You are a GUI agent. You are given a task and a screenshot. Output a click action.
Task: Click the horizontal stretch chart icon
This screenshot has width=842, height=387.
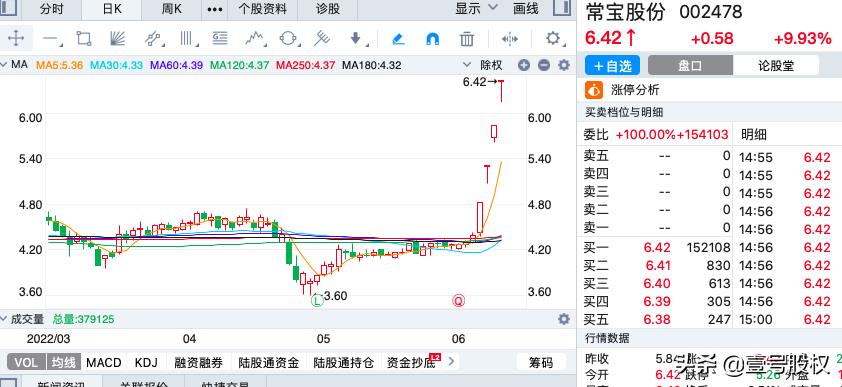pyautogui.click(x=509, y=39)
